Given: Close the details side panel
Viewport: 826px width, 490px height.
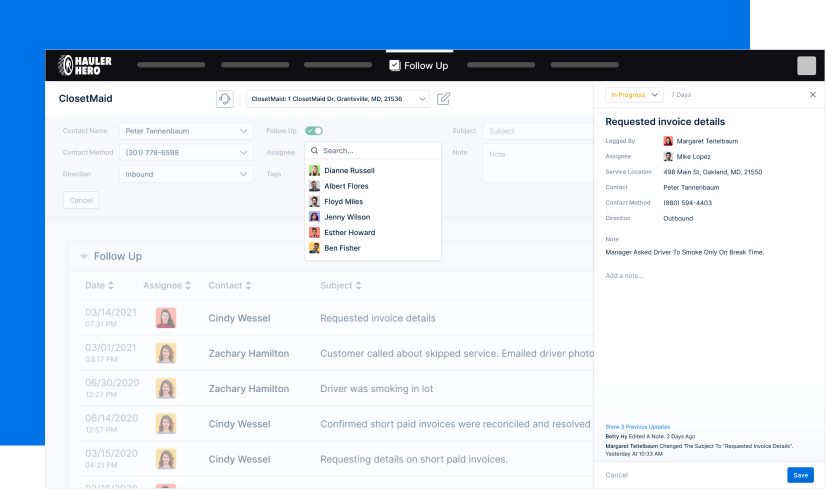Looking at the screenshot, I should 813,95.
